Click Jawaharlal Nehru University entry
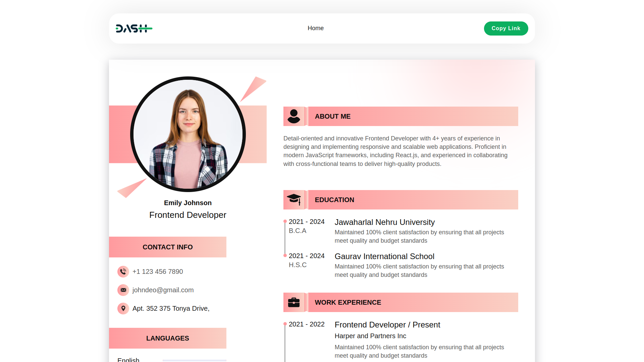The width and height of the screenshot is (644, 362). point(385,222)
